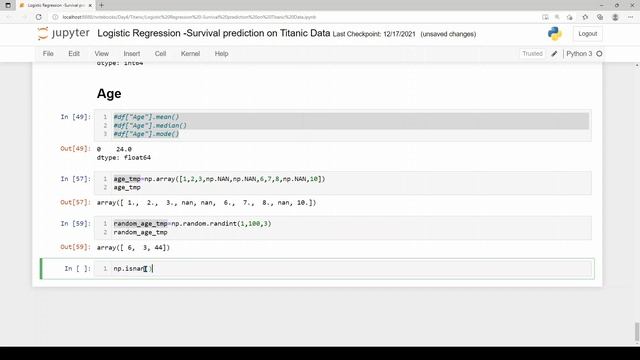
Task: Click the Out[57] array output
Action: 206,202
